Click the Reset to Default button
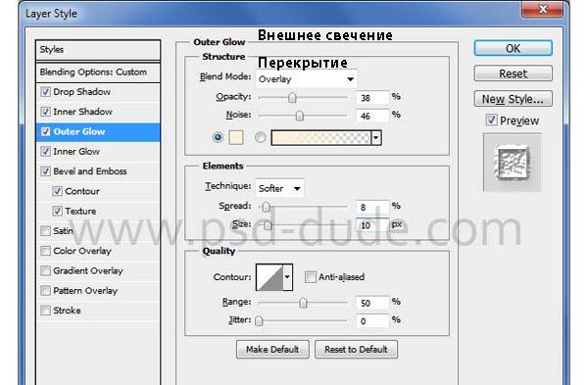Screen dimensions: 588x385 click(x=356, y=350)
